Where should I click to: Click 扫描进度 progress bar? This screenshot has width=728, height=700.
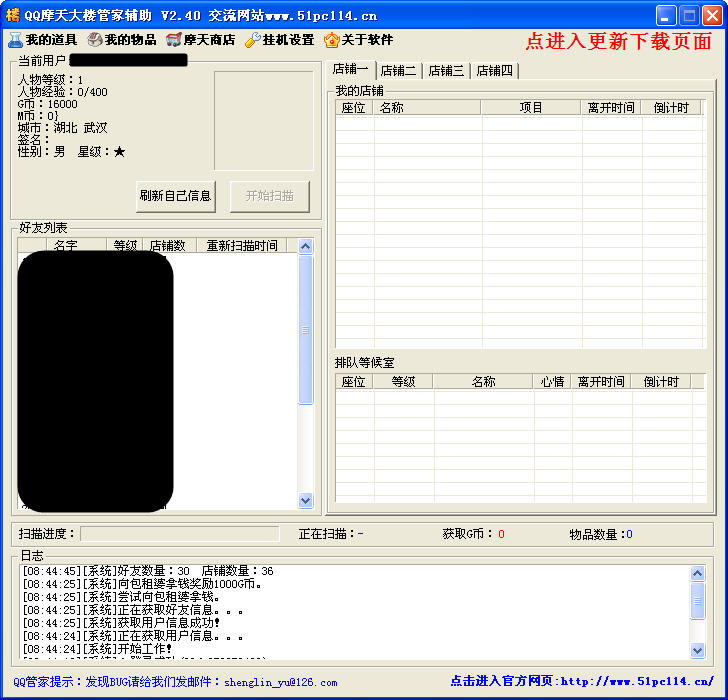[180, 534]
